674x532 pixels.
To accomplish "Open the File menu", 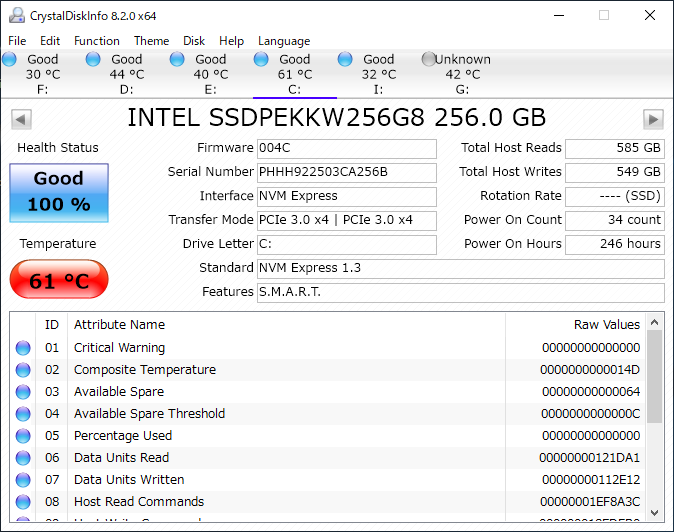I will point(17,41).
